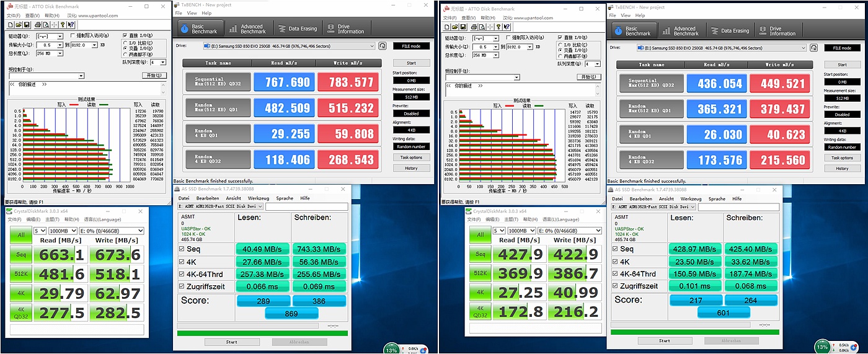This screenshot has width=868, height=354.
Task: Click FILE mode button in TxBENCH showing 436.054
Action: click(x=842, y=48)
